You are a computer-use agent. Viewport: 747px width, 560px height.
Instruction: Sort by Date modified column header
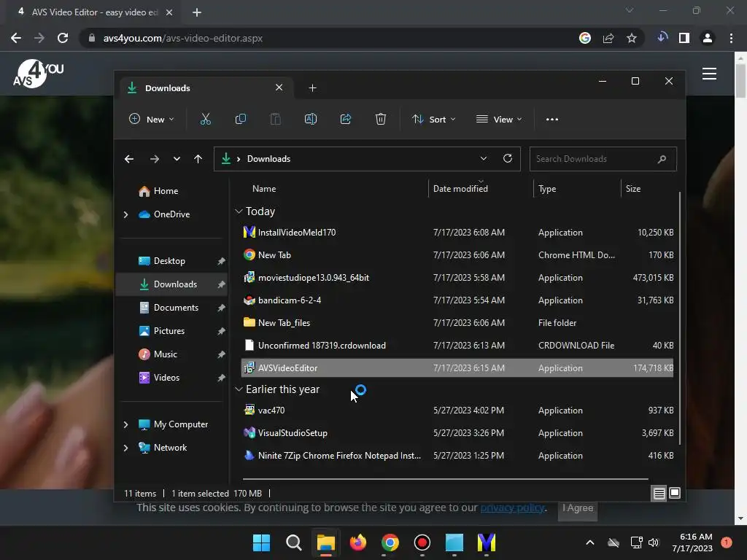[460, 189]
